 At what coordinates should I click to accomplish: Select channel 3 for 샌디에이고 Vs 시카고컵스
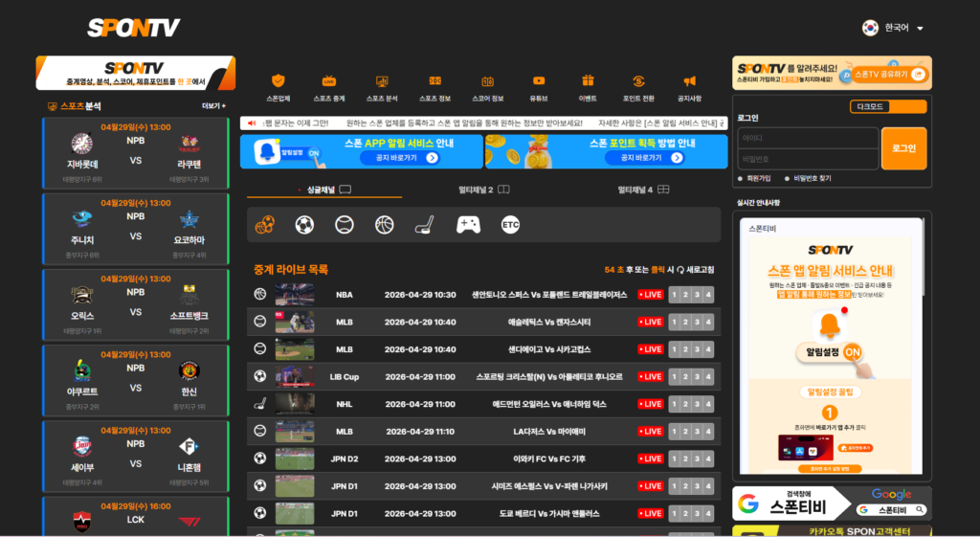click(697, 349)
